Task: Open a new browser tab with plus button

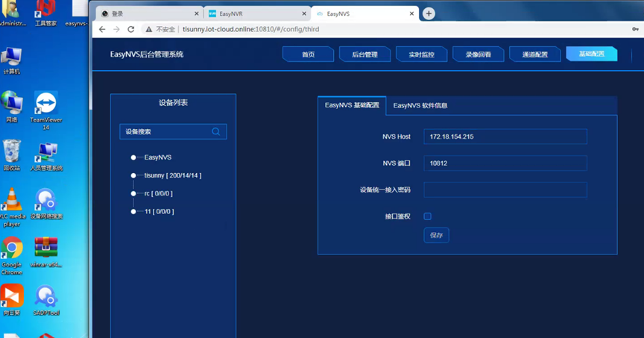Action: (429, 13)
